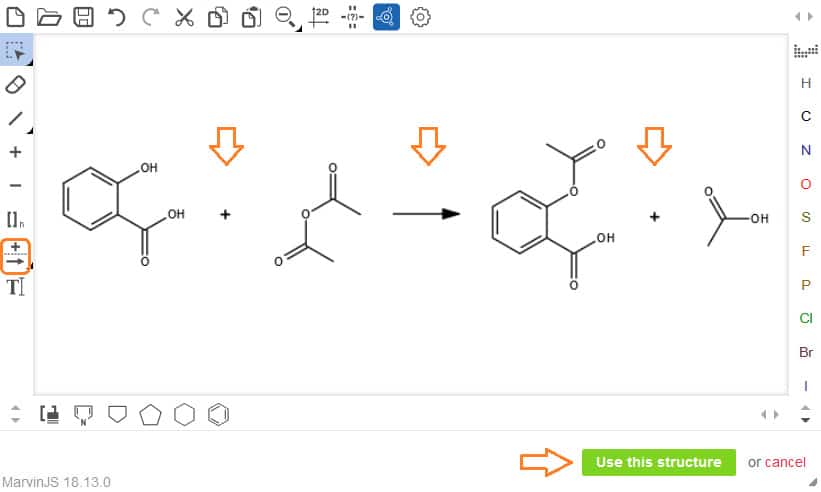This screenshot has width=821, height=492.
Task: Save the structure with the floppy icon
Action: (x=83, y=16)
